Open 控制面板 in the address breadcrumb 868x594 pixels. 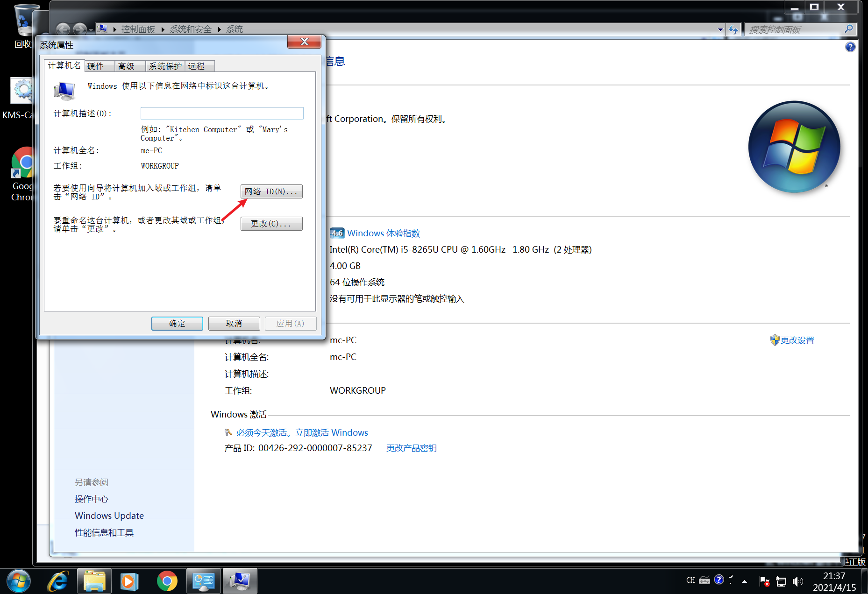tap(138, 29)
